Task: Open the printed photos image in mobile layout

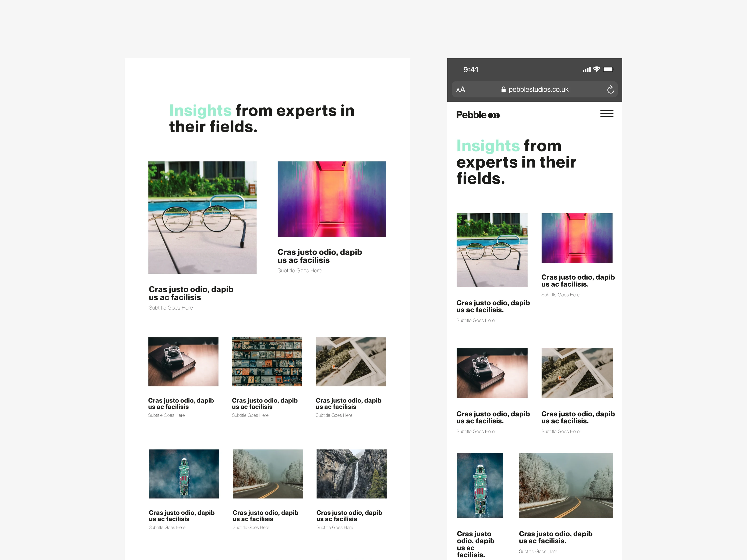Action: click(577, 373)
